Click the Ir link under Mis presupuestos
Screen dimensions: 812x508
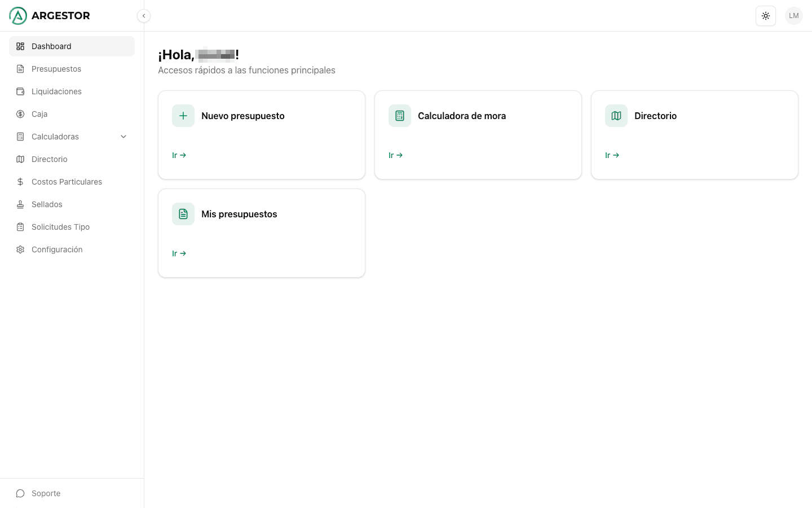pyautogui.click(x=179, y=253)
